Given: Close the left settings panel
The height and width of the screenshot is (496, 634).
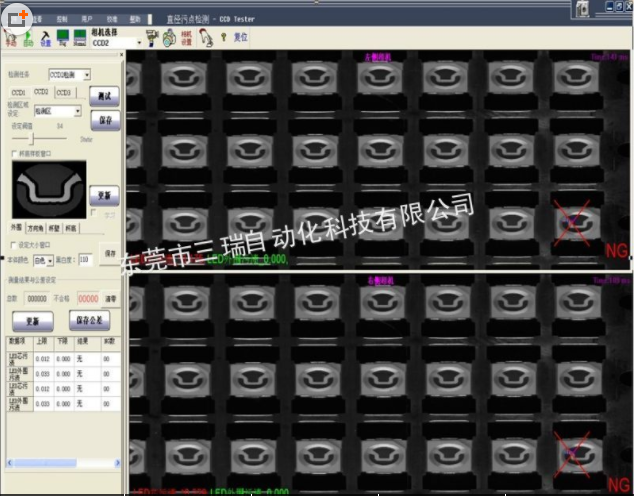Looking at the screenshot, I should 121,55.
